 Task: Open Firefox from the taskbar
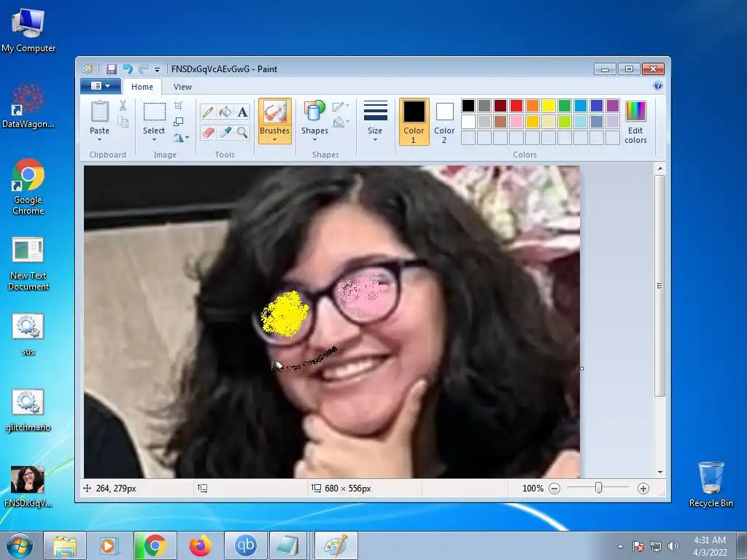200,545
